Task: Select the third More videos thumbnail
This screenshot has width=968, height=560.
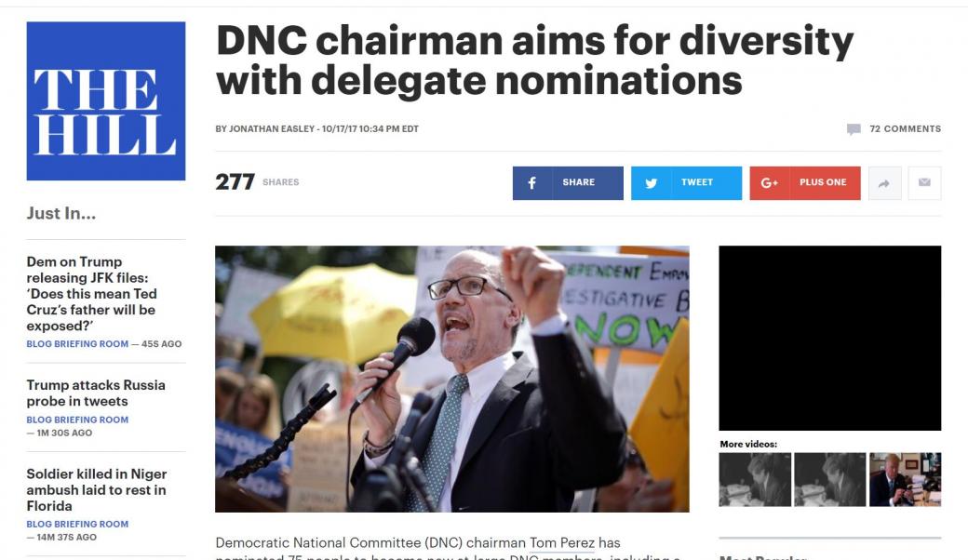Action: pyautogui.click(x=905, y=480)
